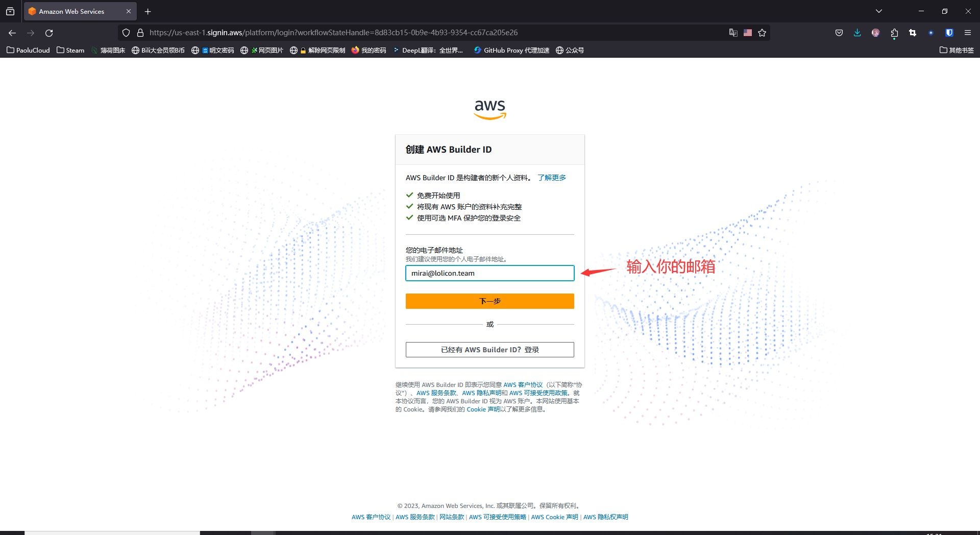Click the AWS logo above the form
Screen dimensions: 980x535
click(x=490, y=109)
